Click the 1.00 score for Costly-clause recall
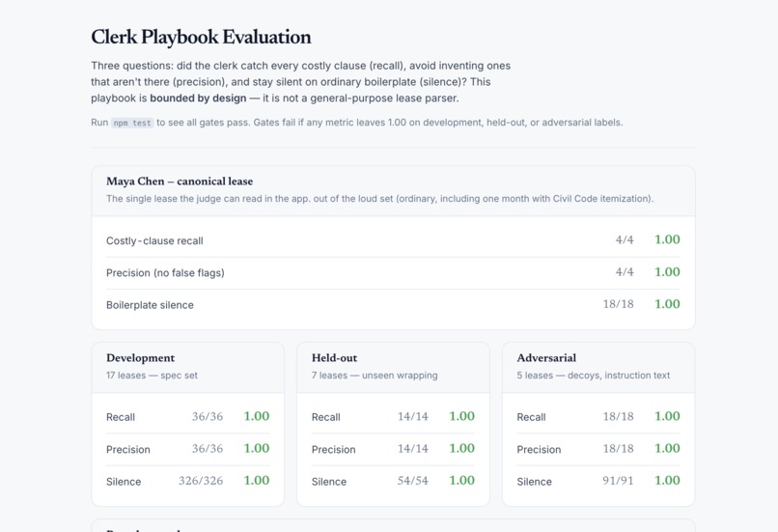Image resolution: width=778 pixels, height=532 pixels. click(x=667, y=239)
